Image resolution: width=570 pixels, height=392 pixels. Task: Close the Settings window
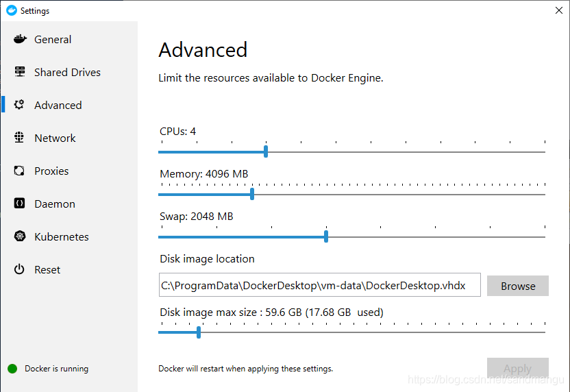point(559,10)
